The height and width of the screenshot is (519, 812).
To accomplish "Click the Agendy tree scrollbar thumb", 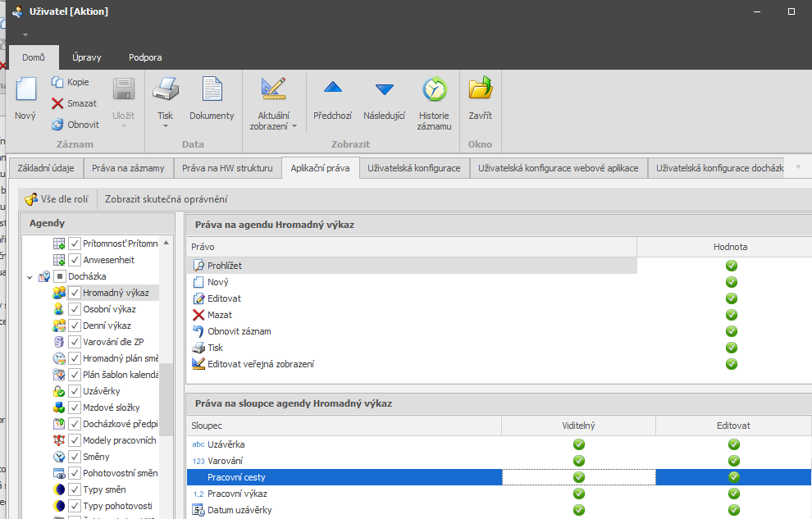I will click(x=167, y=399).
